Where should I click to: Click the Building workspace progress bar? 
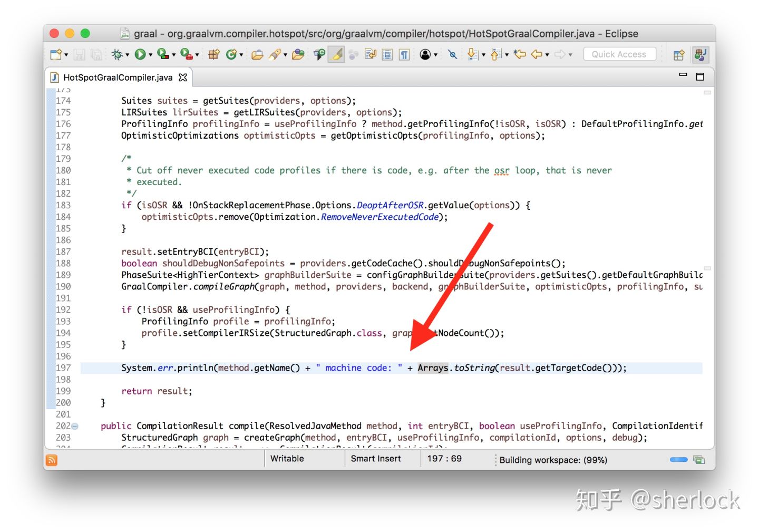678,460
